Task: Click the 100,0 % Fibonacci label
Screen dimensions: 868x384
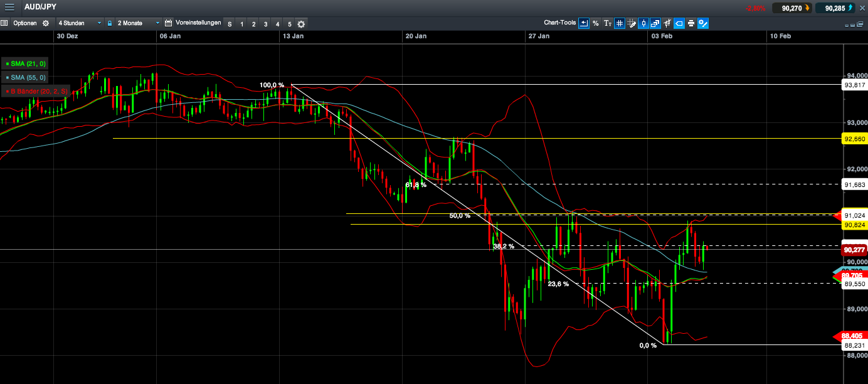Action: [272, 85]
